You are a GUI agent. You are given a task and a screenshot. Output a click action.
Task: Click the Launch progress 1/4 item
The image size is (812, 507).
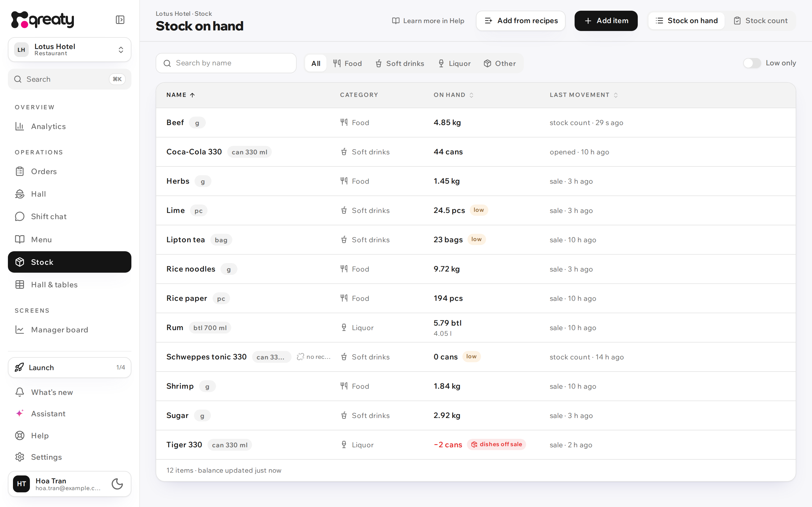(x=69, y=368)
